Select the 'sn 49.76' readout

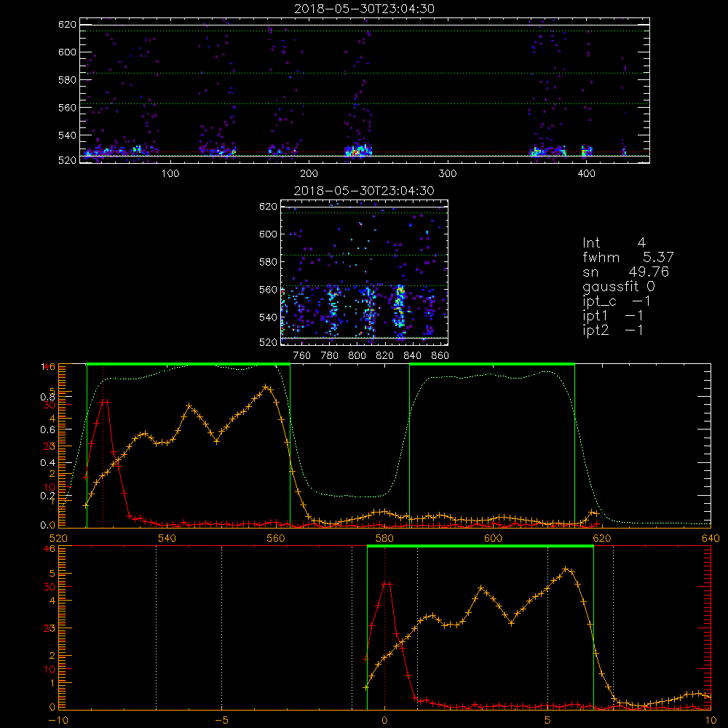[625, 272]
